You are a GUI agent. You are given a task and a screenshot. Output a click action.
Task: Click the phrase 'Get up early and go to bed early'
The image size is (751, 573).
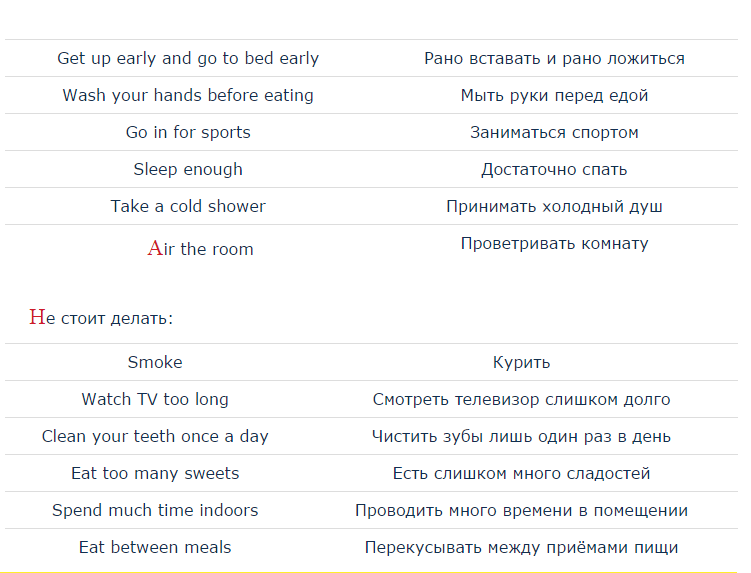click(x=188, y=58)
